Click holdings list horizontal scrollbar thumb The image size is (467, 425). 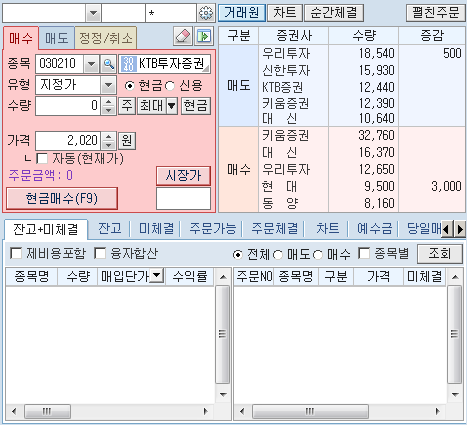pos(47,411)
